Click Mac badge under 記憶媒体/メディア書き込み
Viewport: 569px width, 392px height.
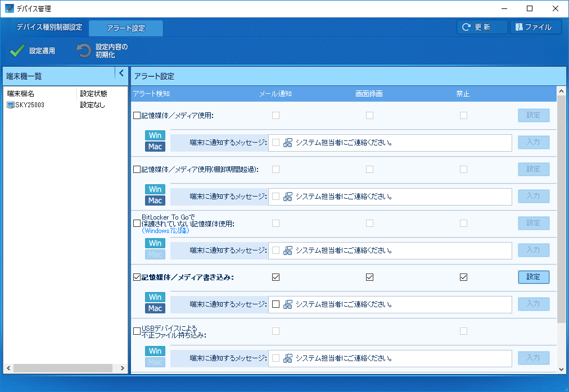[155, 308]
